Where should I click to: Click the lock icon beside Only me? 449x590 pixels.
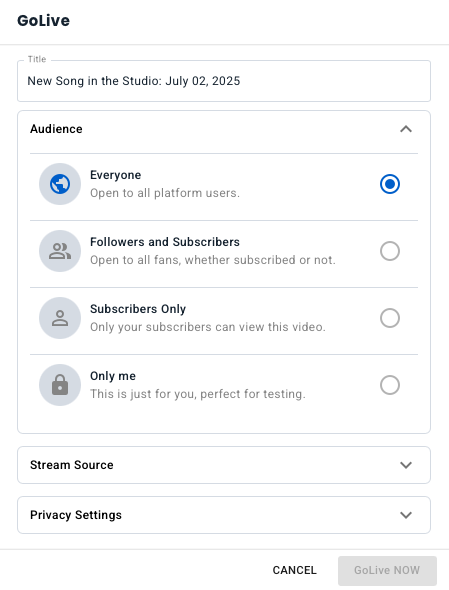(x=60, y=385)
